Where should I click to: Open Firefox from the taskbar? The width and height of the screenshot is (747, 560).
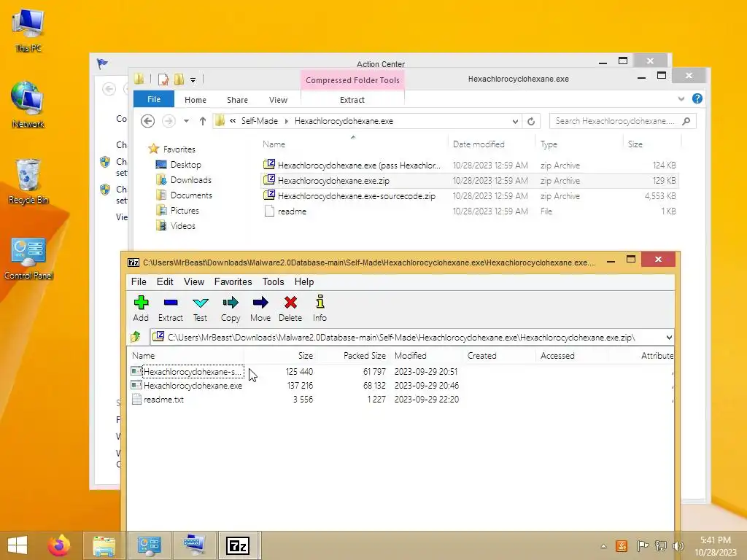tap(59, 545)
